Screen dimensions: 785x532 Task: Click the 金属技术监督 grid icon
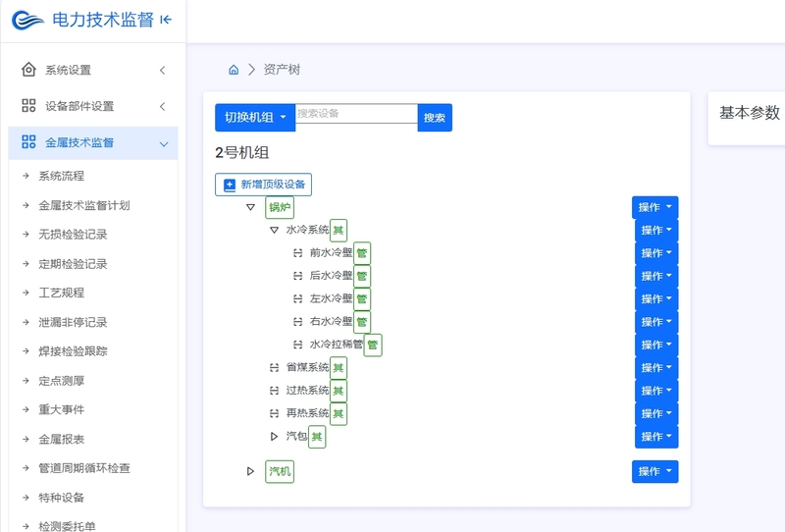28,141
